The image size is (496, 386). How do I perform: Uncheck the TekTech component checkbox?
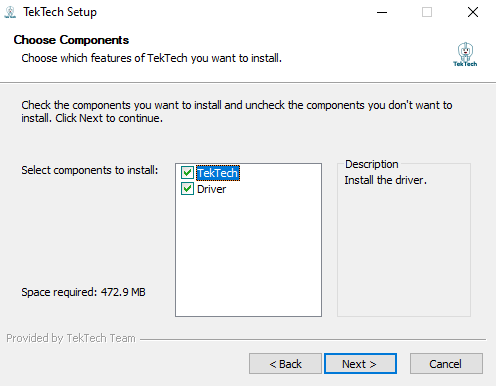pyautogui.click(x=187, y=173)
